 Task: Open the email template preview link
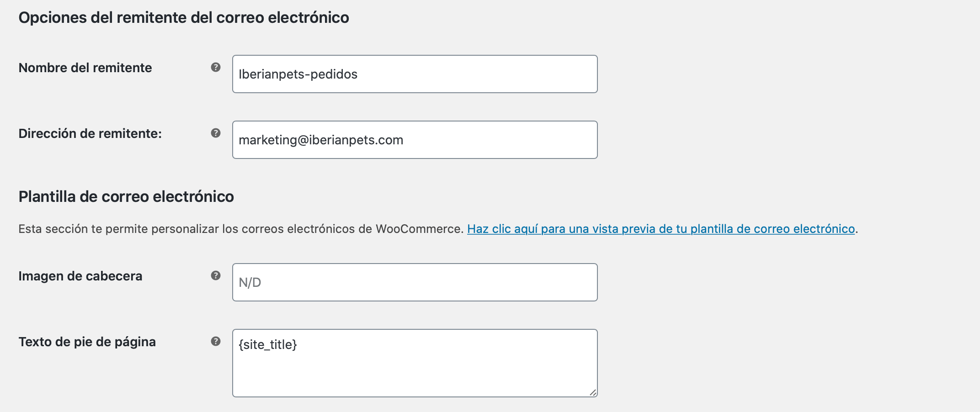coord(661,229)
